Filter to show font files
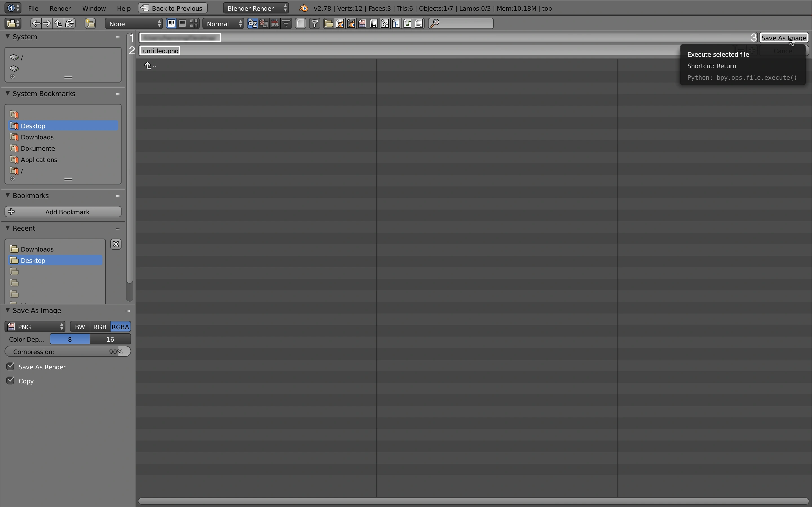The width and height of the screenshot is (812, 507). [x=396, y=23]
